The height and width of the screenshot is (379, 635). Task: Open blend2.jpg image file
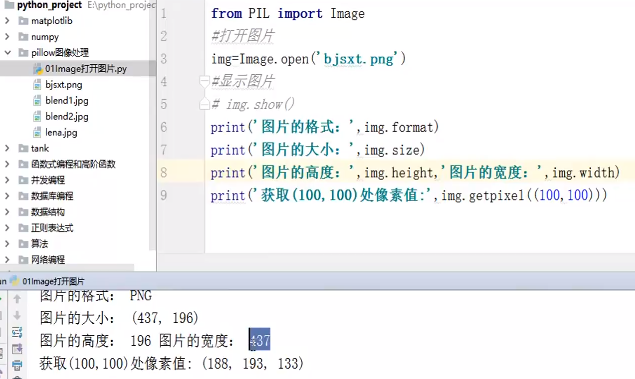[61, 117]
